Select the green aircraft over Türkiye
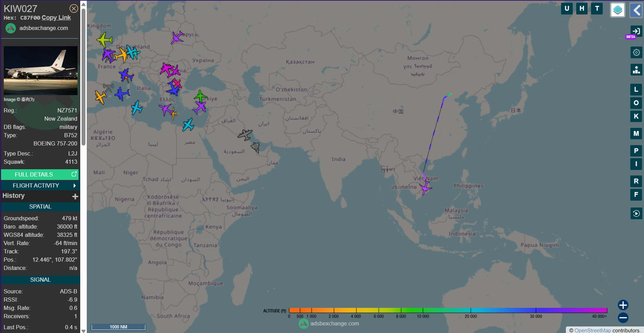 pyautogui.click(x=200, y=96)
